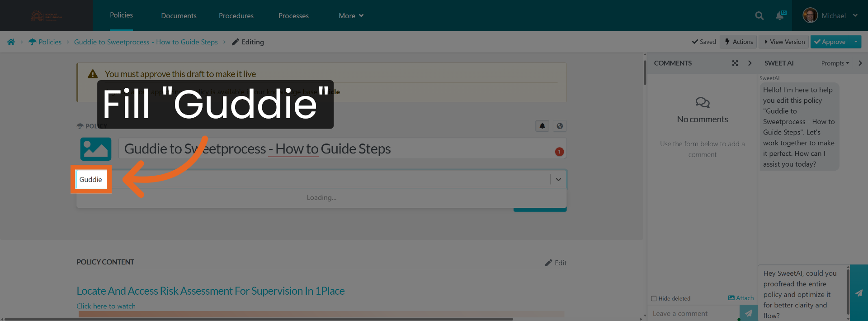Click Attach link in comments
This screenshot has width=868, height=321.
(x=741, y=298)
